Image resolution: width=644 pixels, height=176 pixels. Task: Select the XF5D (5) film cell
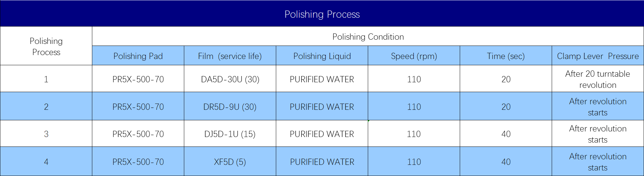click(x=230, y=162)
